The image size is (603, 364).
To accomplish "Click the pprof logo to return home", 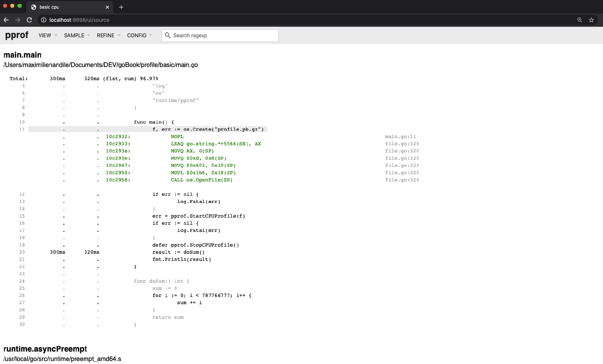I will [x=17, y=35].
